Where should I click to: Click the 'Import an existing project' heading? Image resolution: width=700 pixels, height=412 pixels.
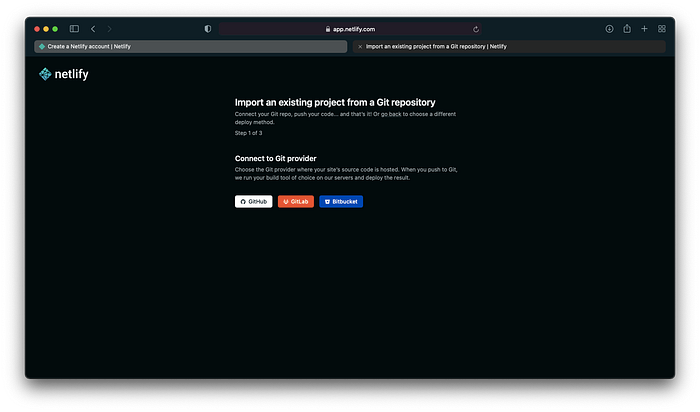335,102
